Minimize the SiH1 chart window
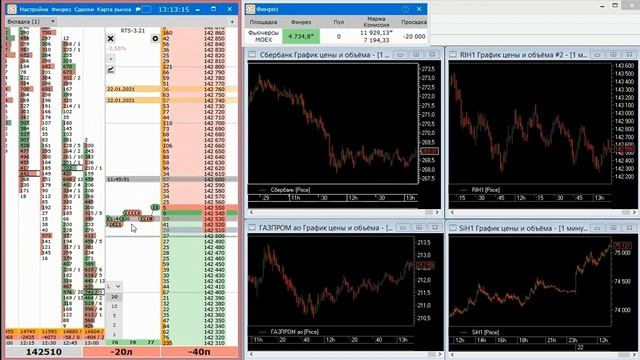This screenshot has width=640, height=360. click(597, 228)
